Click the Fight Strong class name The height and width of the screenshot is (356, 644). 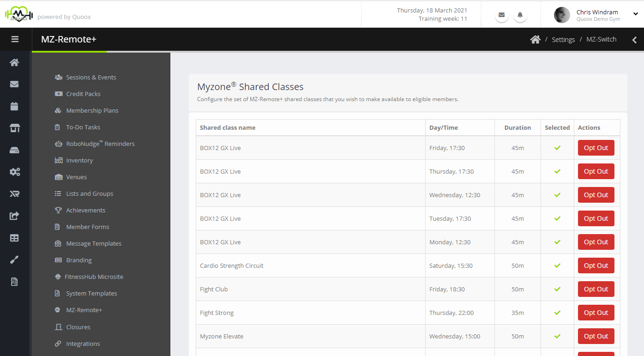click(x=217, y=313)
